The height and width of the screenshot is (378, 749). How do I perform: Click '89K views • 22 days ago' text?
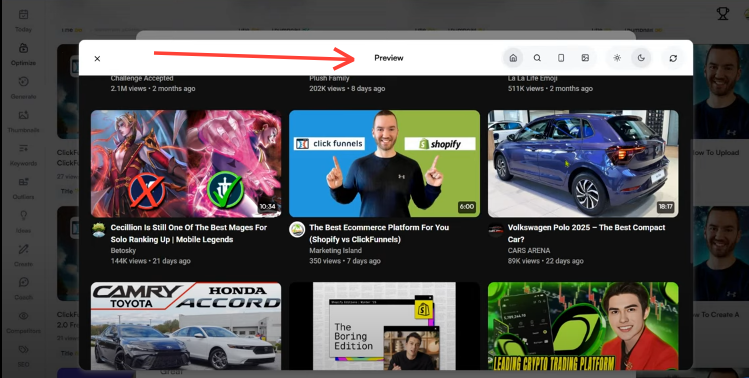tap(546, 261)
